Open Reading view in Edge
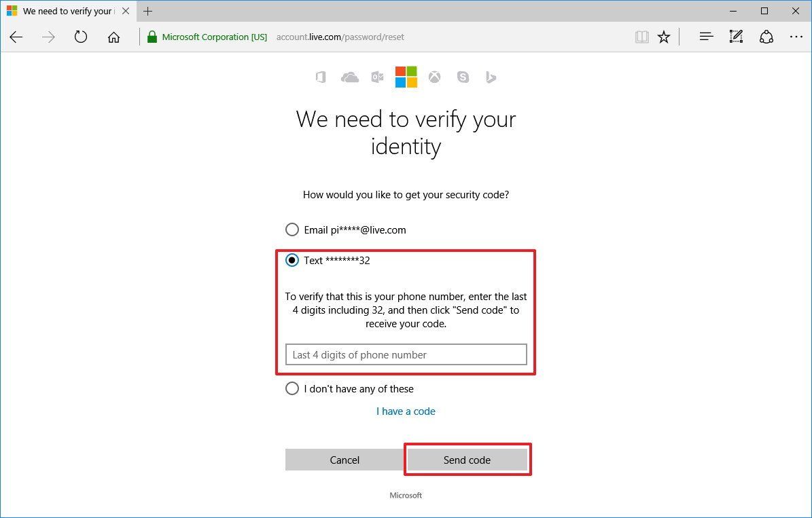 click(641, 37)
